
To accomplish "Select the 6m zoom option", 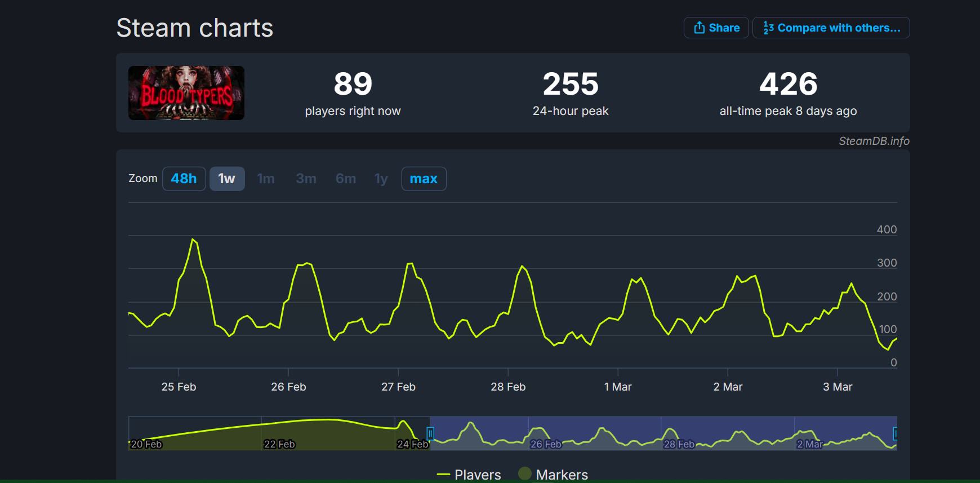I will 346,179.
